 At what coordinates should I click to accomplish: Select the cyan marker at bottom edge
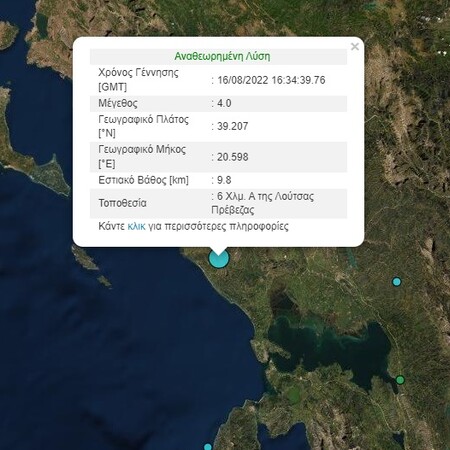208,447
